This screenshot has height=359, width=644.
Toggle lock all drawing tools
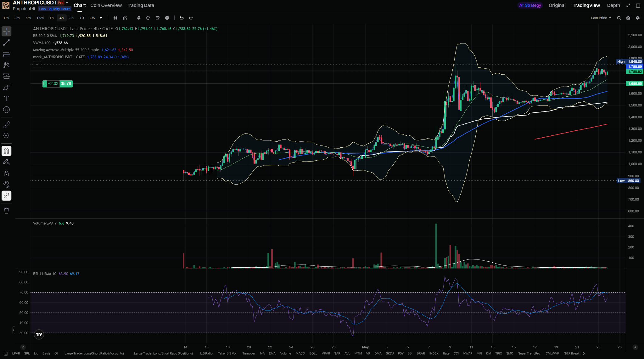click(6, 174)
